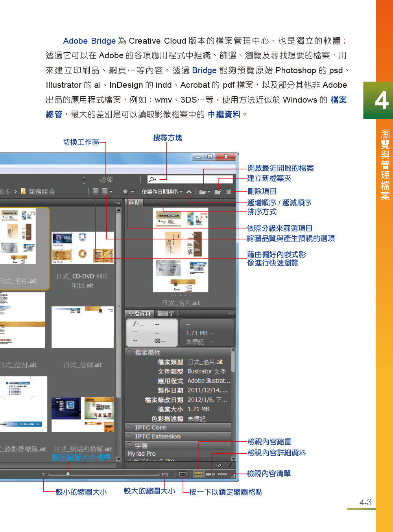Collapse the 檔案屬性 section
Screen dimensions: 393x532
[x=129, y=352]
